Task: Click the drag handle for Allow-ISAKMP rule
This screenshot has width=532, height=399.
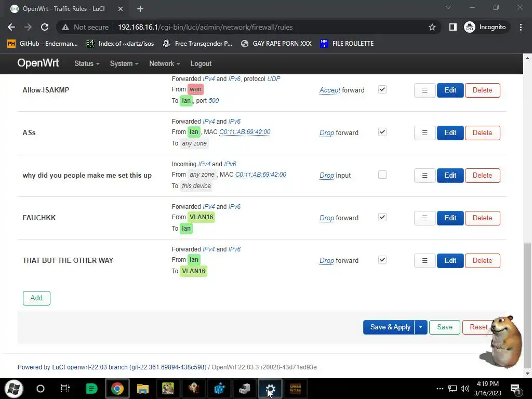Action: click(424, 90)
